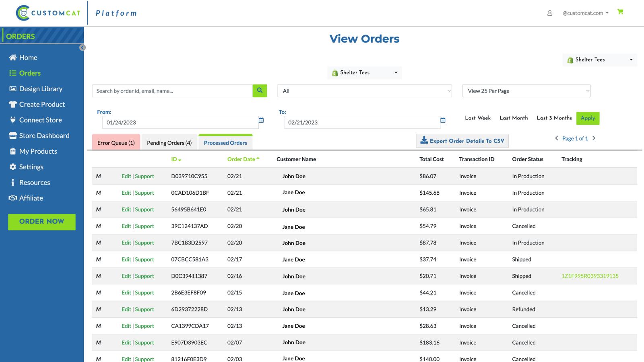Open the Store Dashboard icon
The width and height of the screenshot is (644, 362).
click(x=13, y=136)
